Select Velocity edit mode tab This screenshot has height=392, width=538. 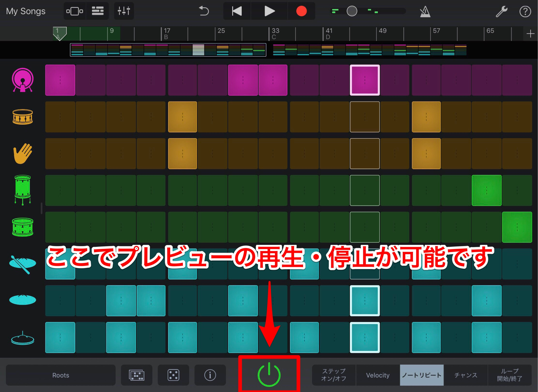[378, 375]
